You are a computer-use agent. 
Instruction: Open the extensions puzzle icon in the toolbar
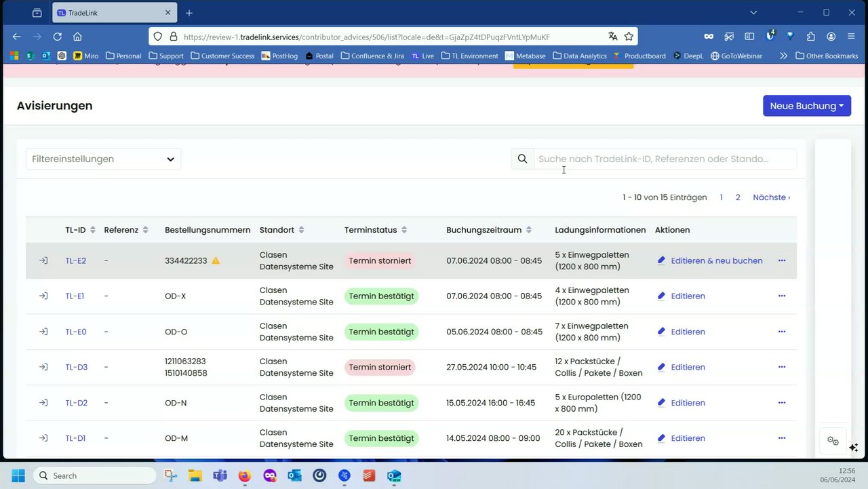coord(810,37)
